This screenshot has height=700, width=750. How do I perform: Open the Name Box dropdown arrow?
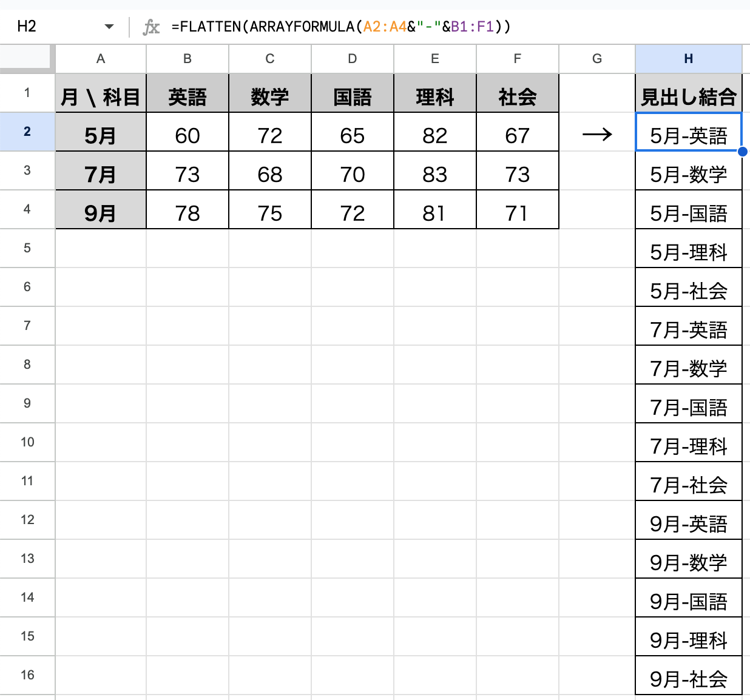click(109, 27)
